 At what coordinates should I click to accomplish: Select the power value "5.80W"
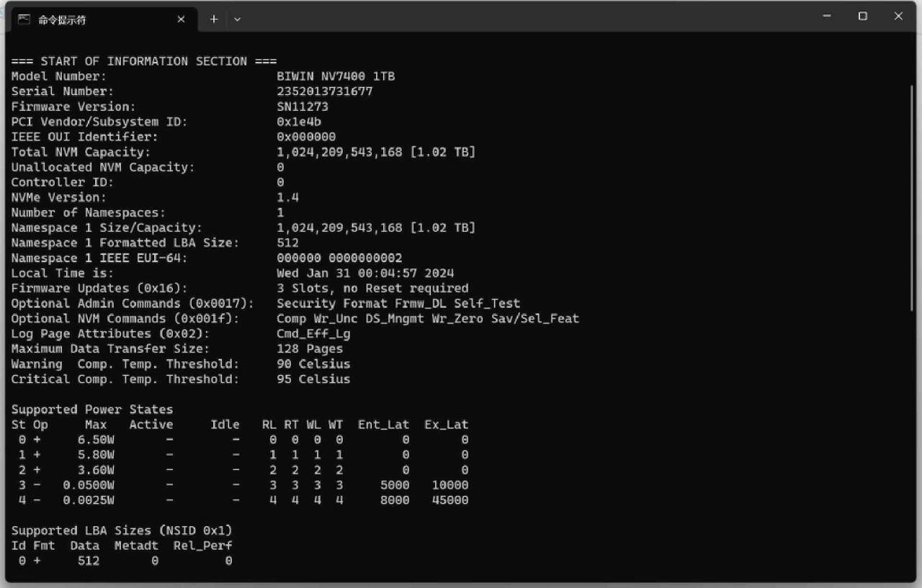point(96,454)
